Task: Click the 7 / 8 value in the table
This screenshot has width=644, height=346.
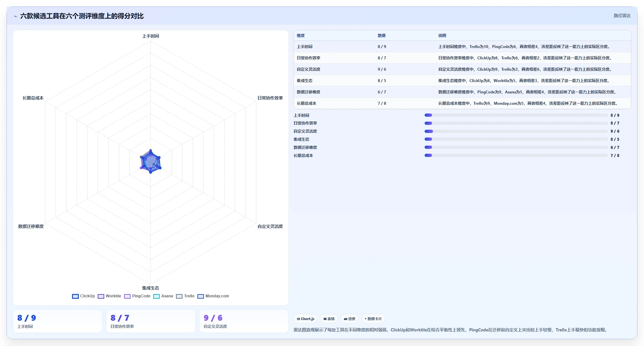Action: [x=382, y=103]
